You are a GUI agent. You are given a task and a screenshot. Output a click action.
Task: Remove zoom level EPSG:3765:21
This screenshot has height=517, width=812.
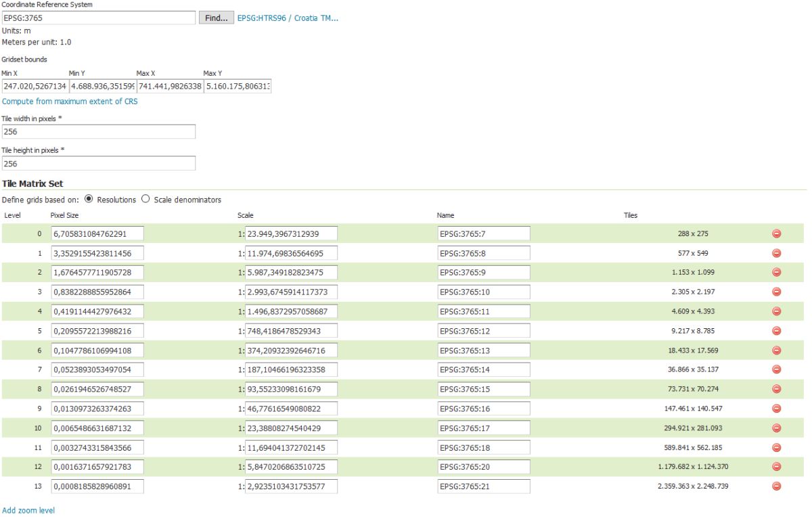pos(776,486)
